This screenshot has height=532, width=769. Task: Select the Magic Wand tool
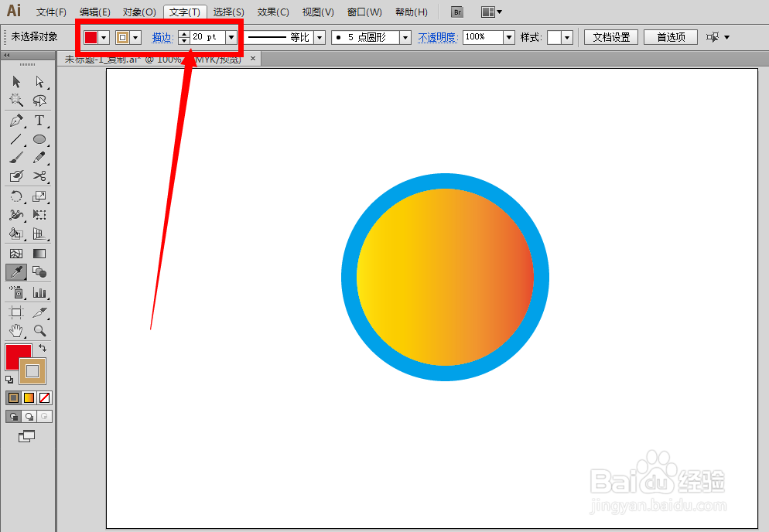pyautogui.click(x=16, y=100)
